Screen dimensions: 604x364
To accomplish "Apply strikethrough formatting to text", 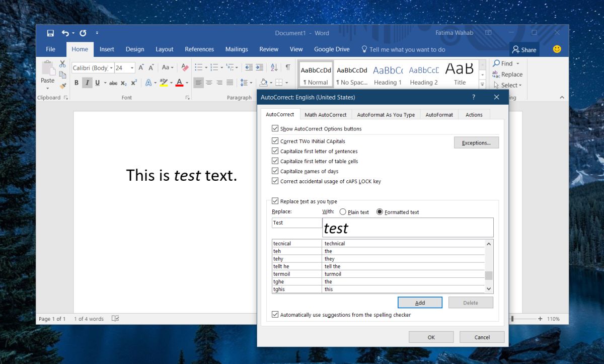I will coord(113,82).
